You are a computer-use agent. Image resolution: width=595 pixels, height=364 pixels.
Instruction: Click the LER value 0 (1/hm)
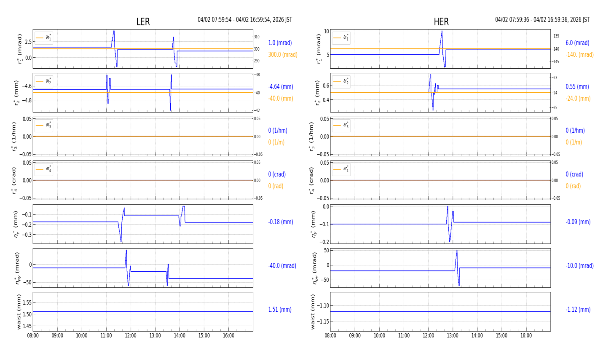point(278,131)
